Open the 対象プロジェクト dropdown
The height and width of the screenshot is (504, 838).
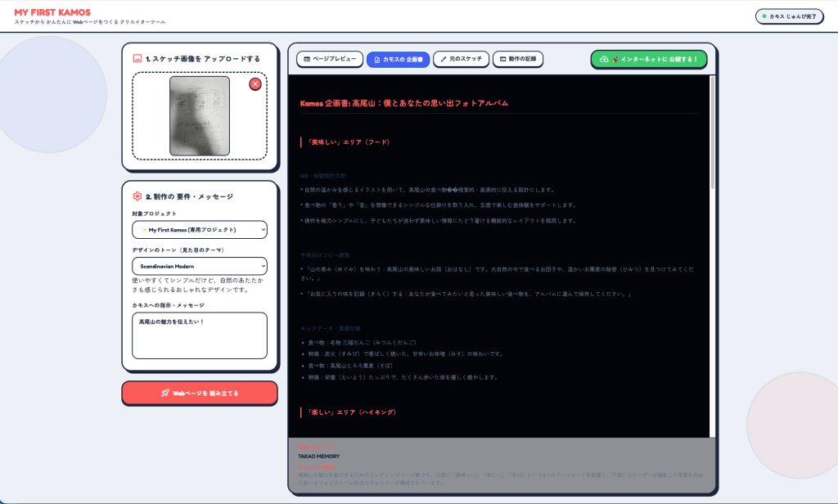[x=200, y=230]
